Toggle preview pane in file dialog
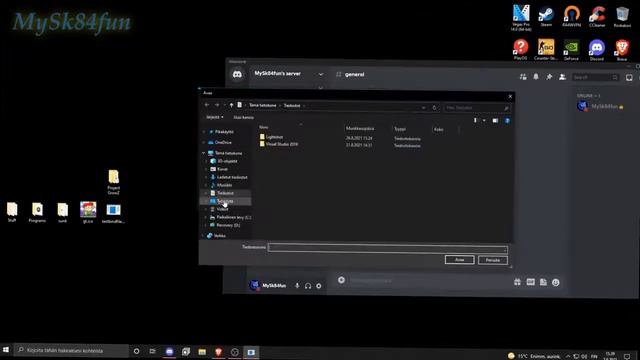 coord(495,120)
